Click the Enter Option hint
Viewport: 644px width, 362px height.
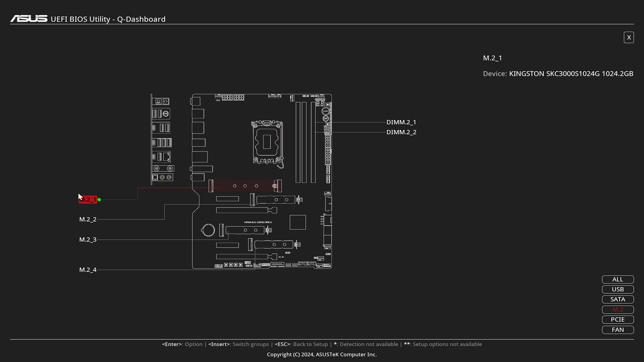coord(182,344)
